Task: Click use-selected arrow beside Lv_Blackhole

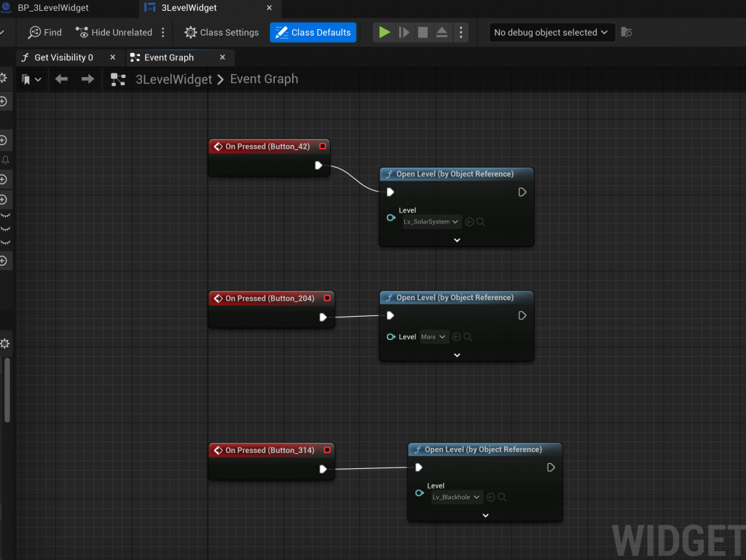Action: click(490, 497)
